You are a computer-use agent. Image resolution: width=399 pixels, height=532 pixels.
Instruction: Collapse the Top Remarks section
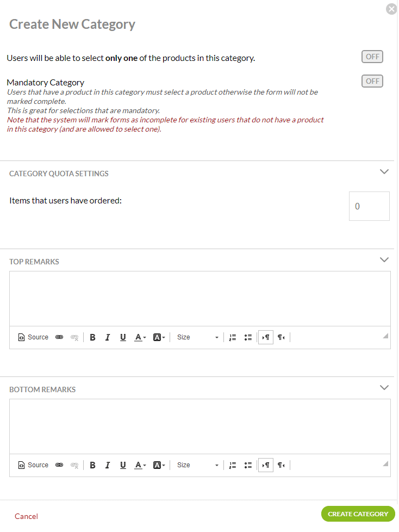(x=384, y=260)
